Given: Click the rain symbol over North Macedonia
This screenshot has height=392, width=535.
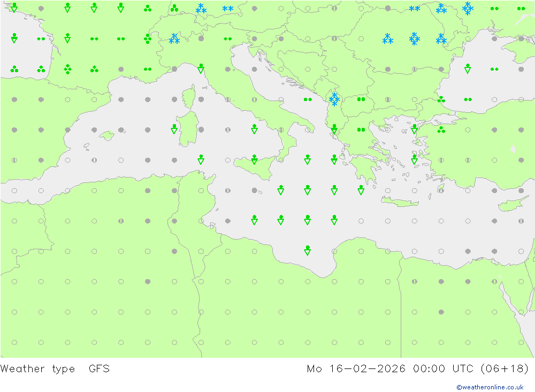Looking at the screenshot, I should 361,99.
